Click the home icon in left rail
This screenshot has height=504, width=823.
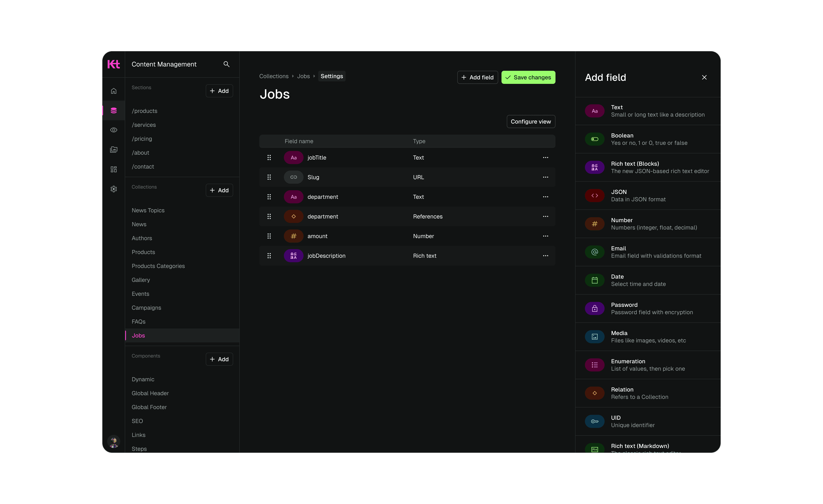pos(114,91)
